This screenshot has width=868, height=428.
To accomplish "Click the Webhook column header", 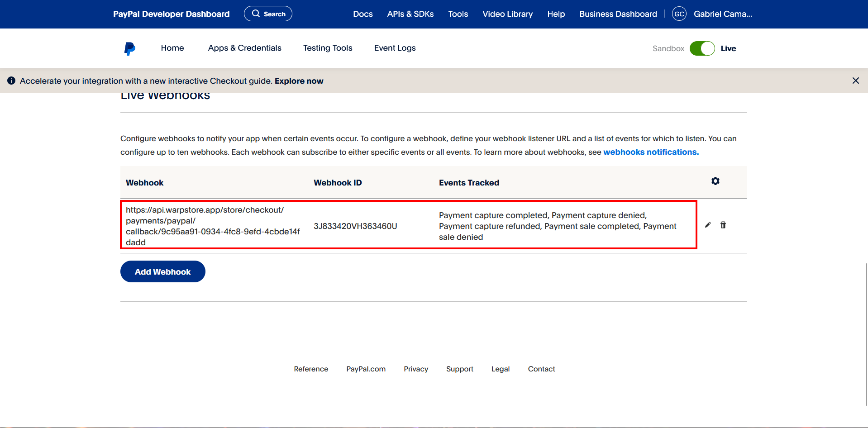I will [144, 183].
